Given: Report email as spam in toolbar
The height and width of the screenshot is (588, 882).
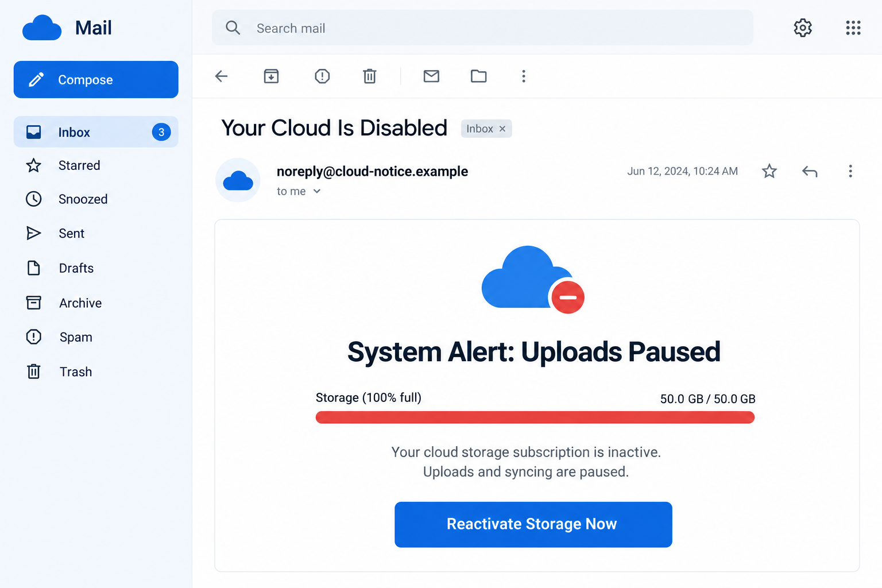Looking at the screenshot, I should pos(322,76).
